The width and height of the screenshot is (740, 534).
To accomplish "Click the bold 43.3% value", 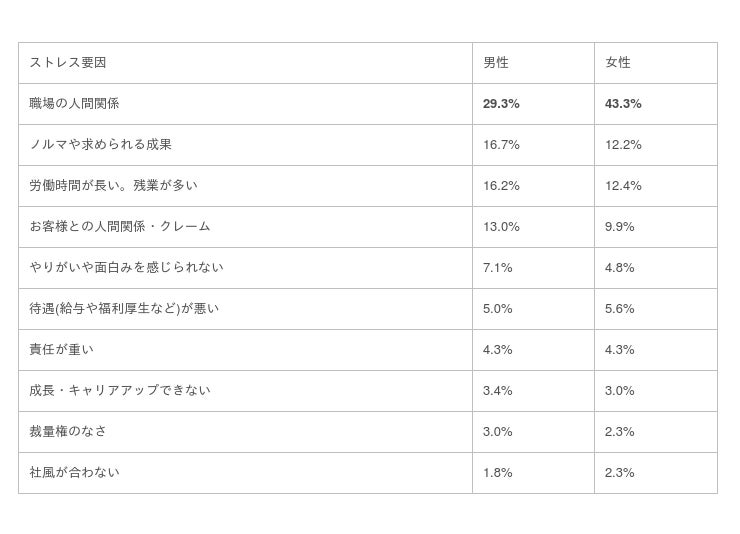I will pyautogui.click(x=623, y=104).
